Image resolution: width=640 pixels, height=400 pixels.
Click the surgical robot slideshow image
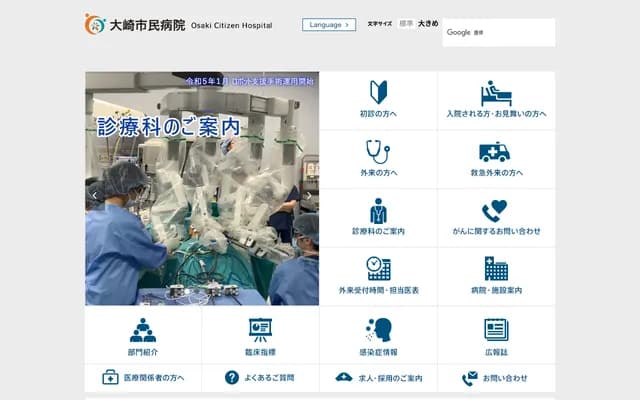click(202, 189)
